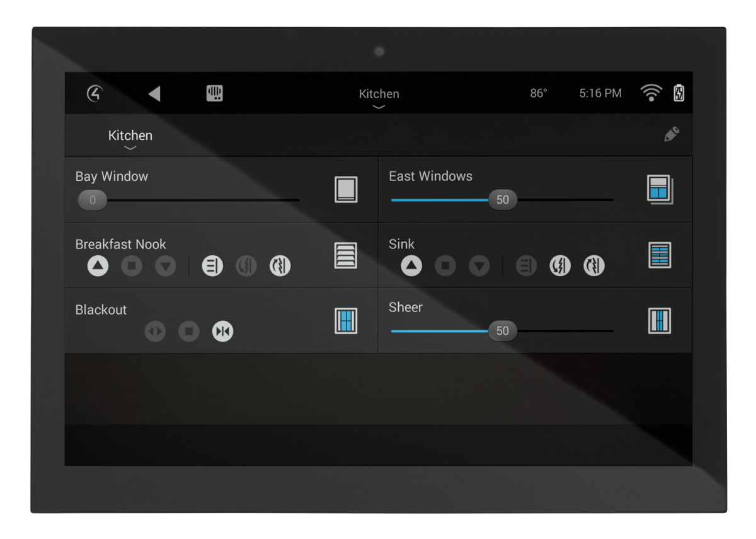Tap the pencil edit icon
The image size is (756, 539).
(672, 134)
